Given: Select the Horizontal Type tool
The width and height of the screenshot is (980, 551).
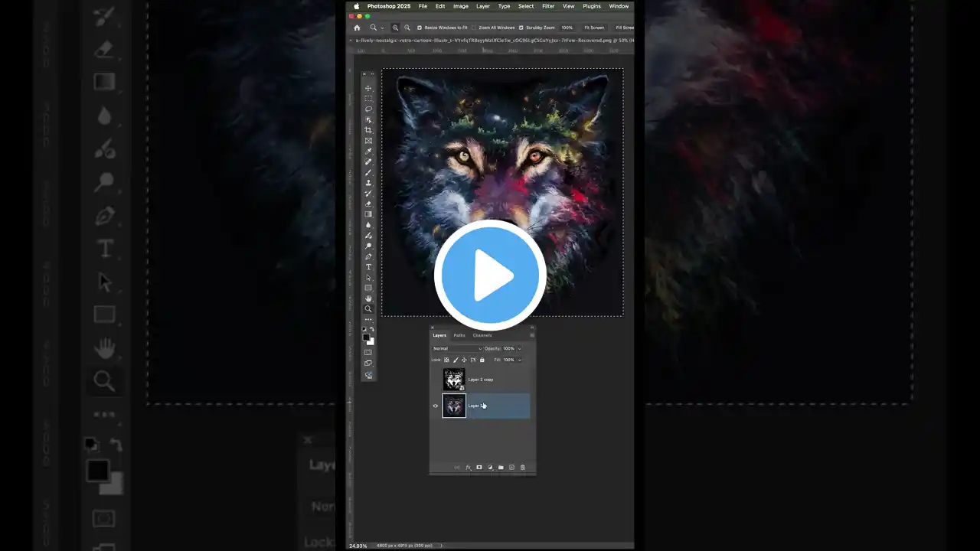Looking at the screenshot, I should 368,267.
